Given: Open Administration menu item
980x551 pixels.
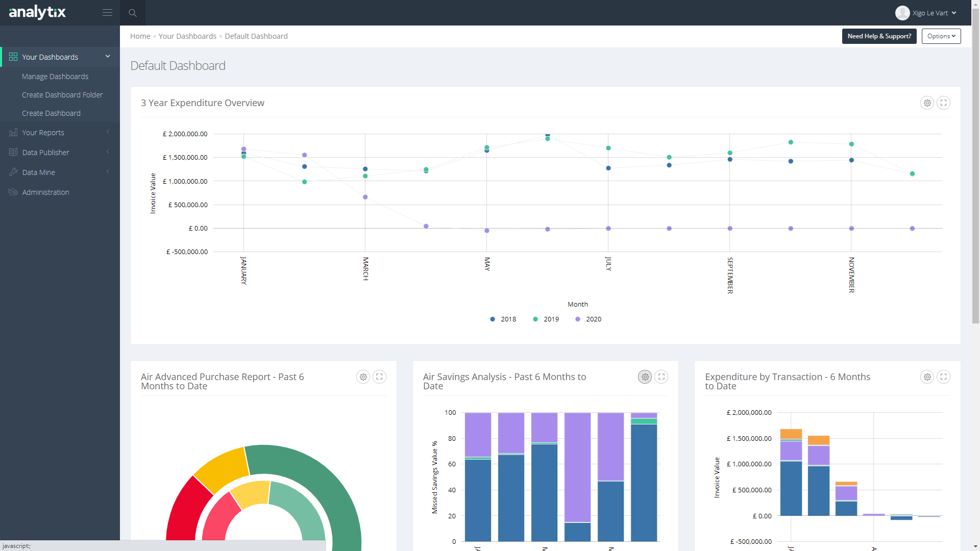Looking at the screenshot, I should [x=45, y=192].
